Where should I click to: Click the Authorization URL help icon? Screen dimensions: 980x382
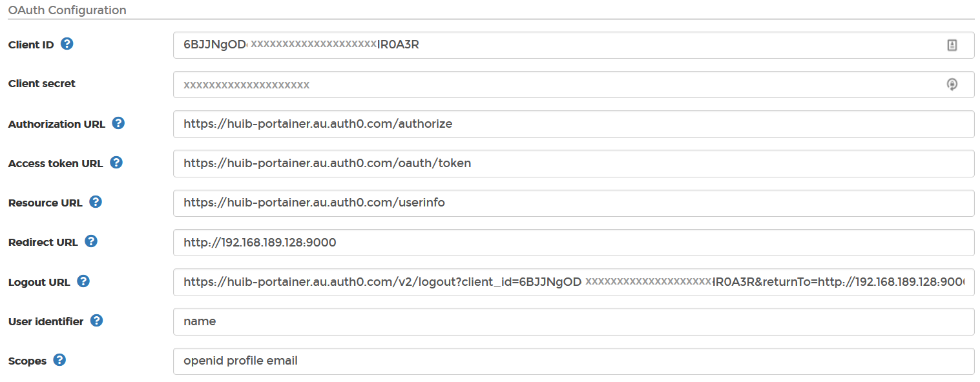click(118, 123)
